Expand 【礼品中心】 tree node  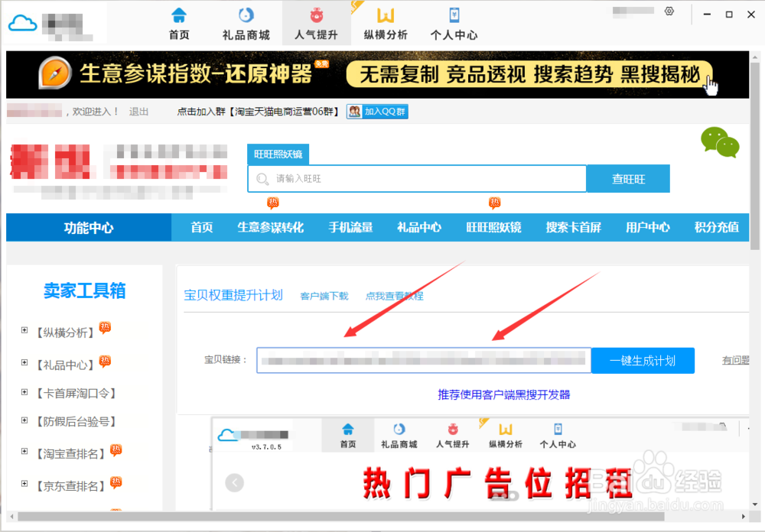[x=24, y=362]
